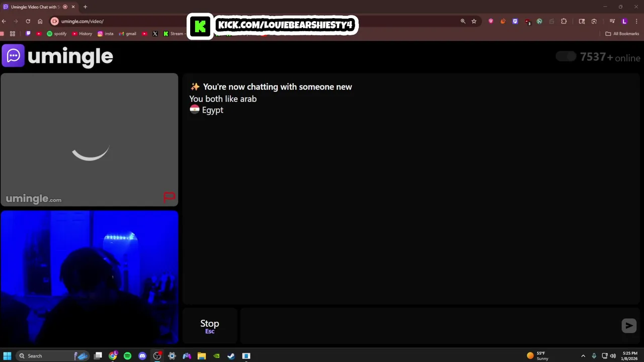Click the "You both like arab" text
Viewport: 644px width, 362px height.
coord(223,99)
